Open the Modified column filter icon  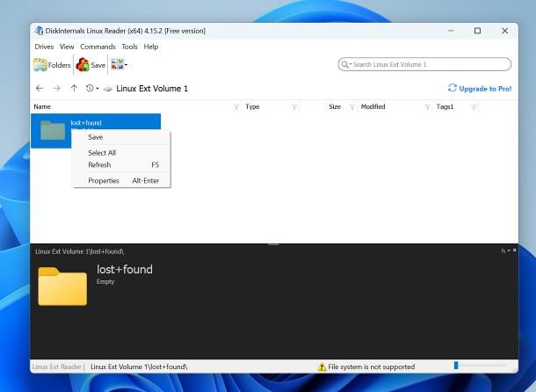427,107
